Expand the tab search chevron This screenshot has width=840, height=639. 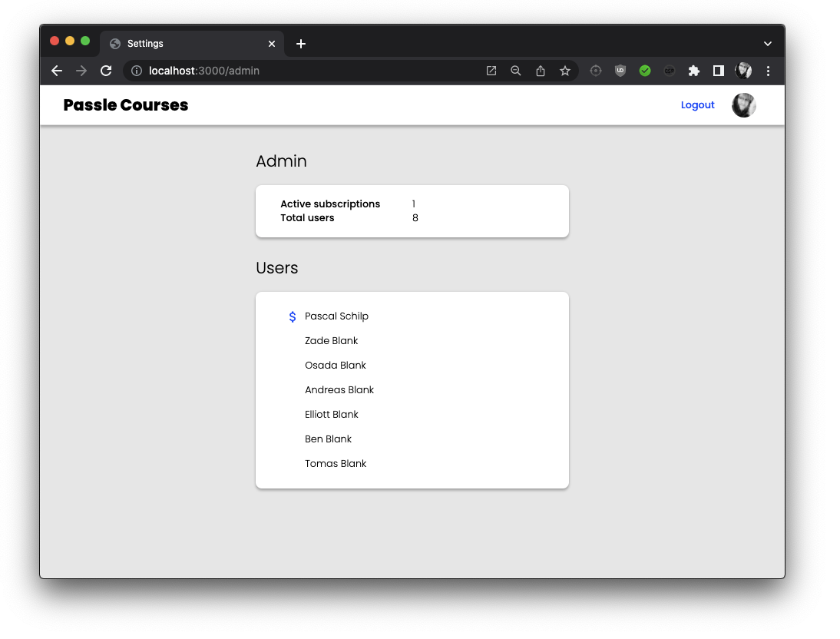point(768,44)
